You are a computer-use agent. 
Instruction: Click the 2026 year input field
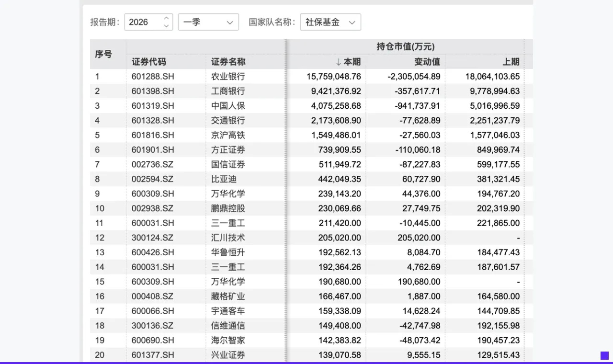pyautogui.click(x=148, y=22)
